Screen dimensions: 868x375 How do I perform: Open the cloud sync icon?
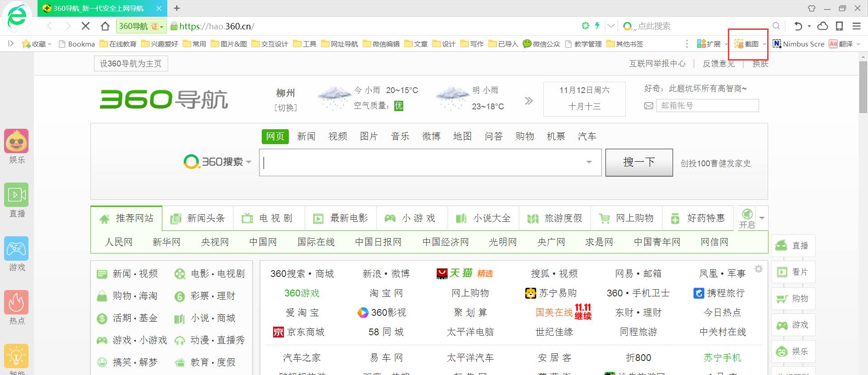click(x=822, y=26)
